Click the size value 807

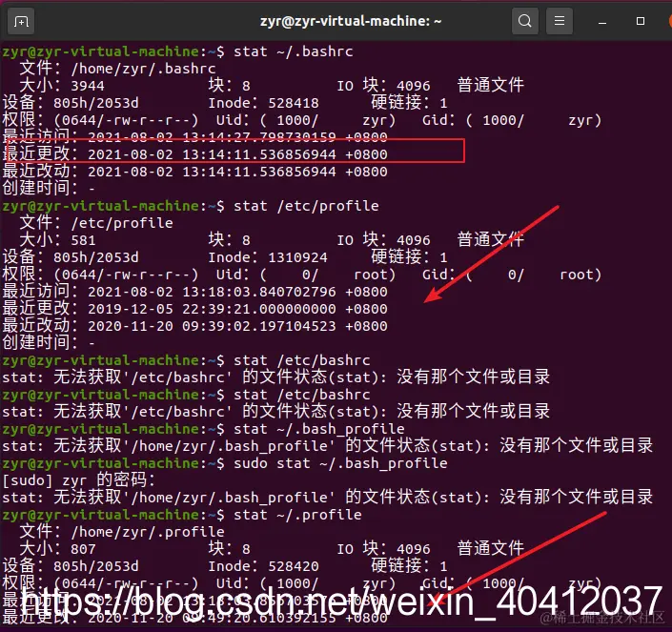[83, 549]
